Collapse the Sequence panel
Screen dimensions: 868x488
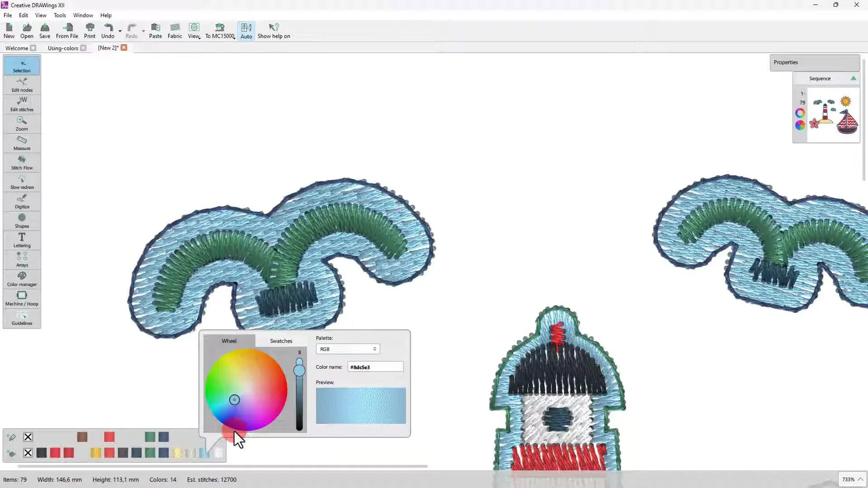tap(853, 78)
